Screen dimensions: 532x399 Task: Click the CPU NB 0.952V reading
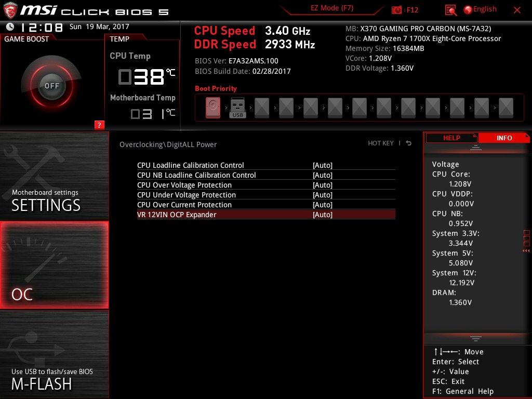(460, 223)
